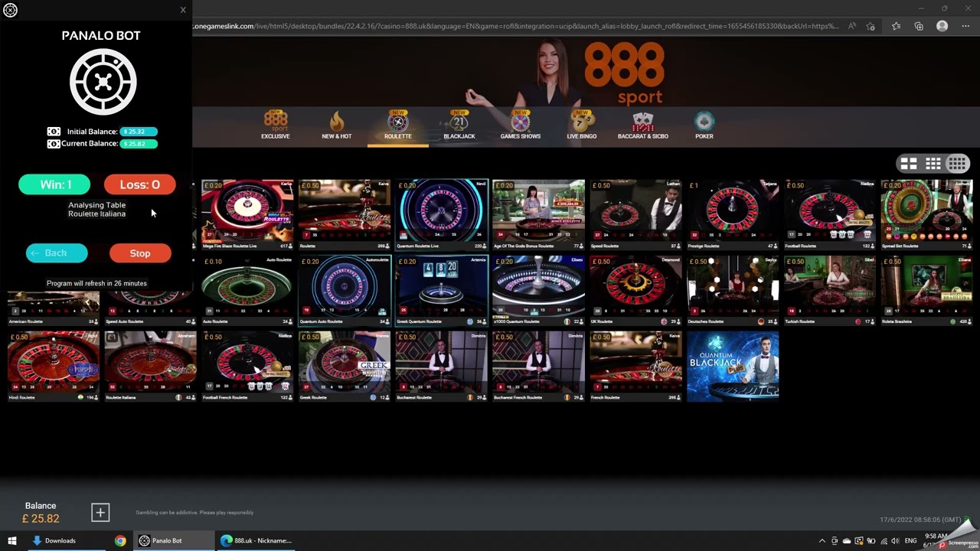The height and width of the screenshot is (551, 980).
Task: Click the Current Balance chip icon
Action: coord(54,144)
